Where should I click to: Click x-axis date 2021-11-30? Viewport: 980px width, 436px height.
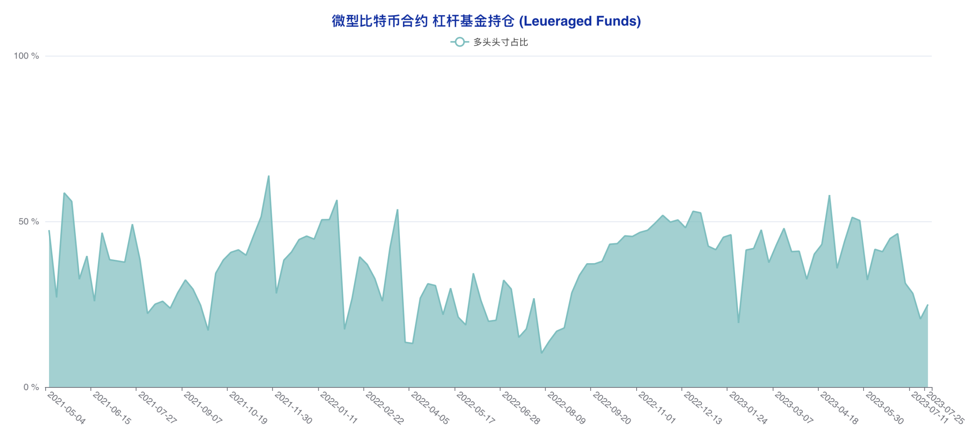click(x=293, y=408)
